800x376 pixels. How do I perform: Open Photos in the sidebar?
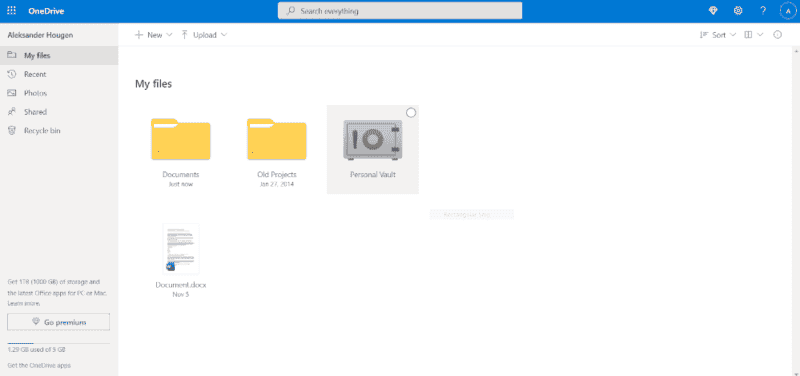coord(59,93)
